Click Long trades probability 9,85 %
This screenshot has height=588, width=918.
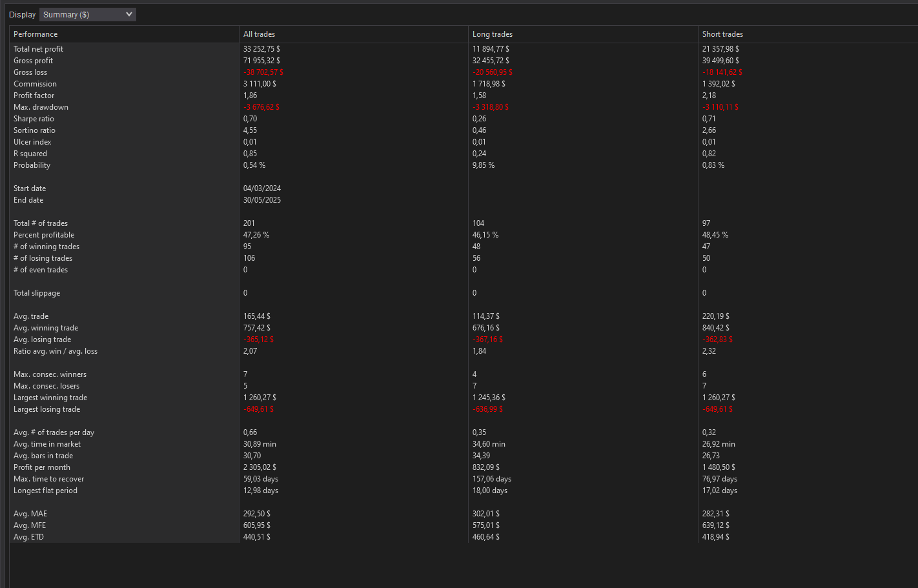click(x=484, y=165)
